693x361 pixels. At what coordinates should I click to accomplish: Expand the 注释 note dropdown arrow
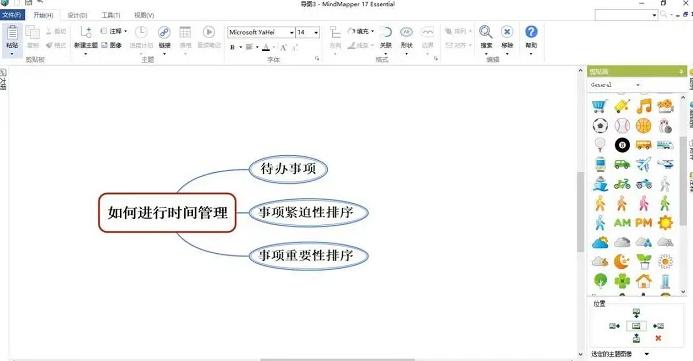[x=126, y=31]
